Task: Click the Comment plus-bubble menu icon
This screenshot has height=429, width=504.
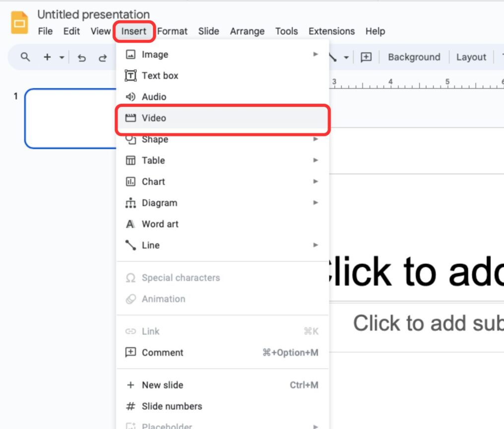Action: [130, 353]
